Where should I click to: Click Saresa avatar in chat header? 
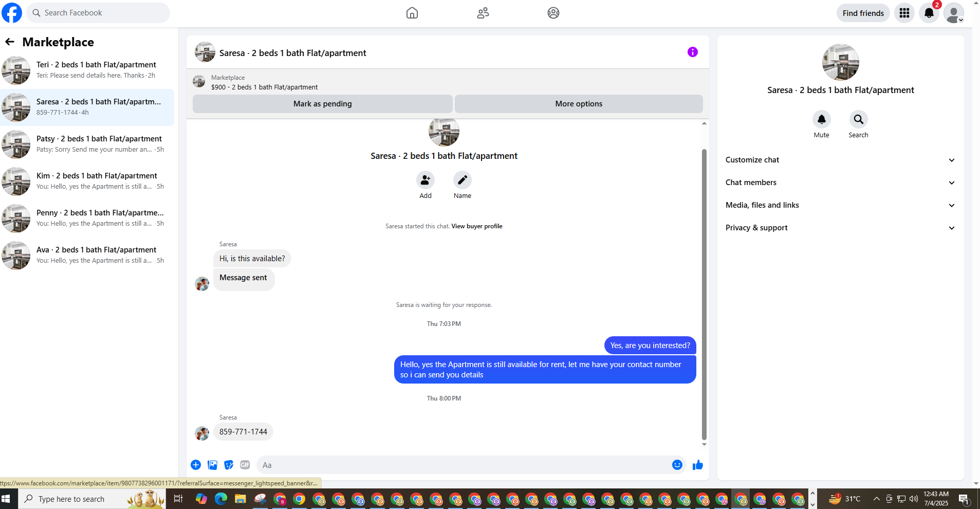click(x=205, y=52)
